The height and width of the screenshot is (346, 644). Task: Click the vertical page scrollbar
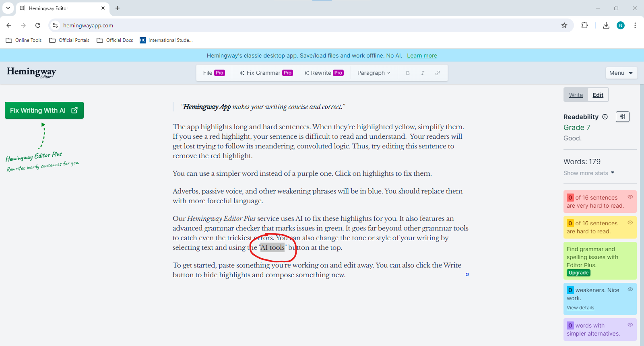[x=642, y=215]
